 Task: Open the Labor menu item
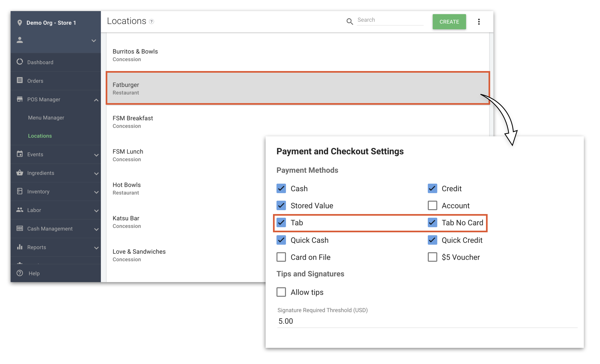pos(56,210)
